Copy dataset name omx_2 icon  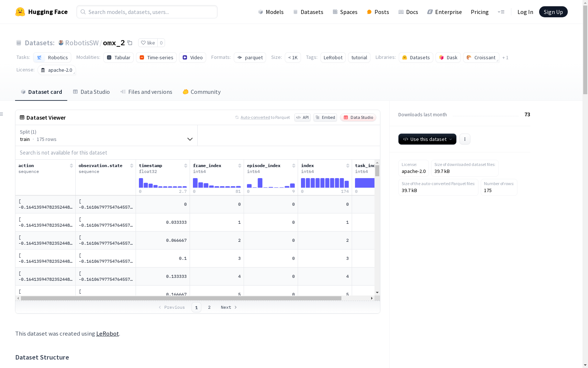pos(130,43)
